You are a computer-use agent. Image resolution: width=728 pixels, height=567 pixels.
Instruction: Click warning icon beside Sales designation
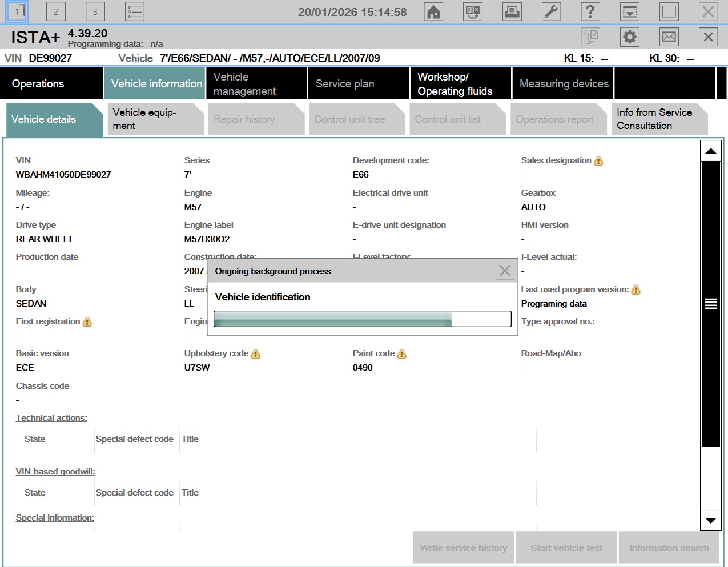pos(598,161)
